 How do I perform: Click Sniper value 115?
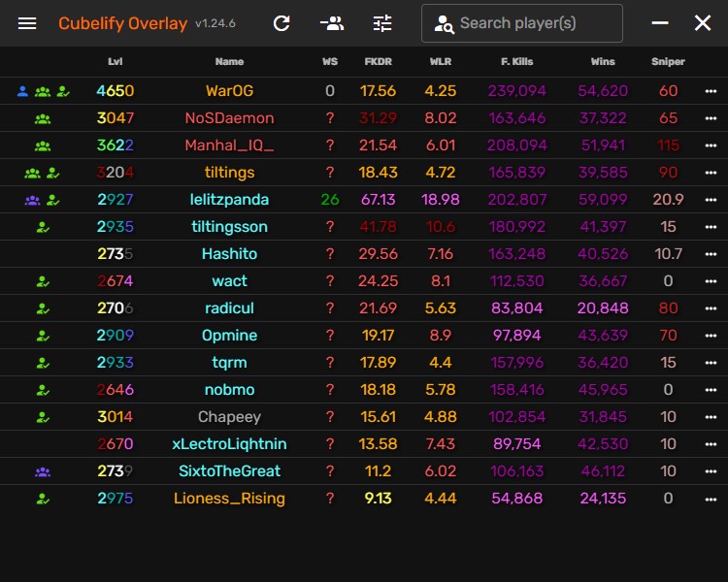pos(668,145)
